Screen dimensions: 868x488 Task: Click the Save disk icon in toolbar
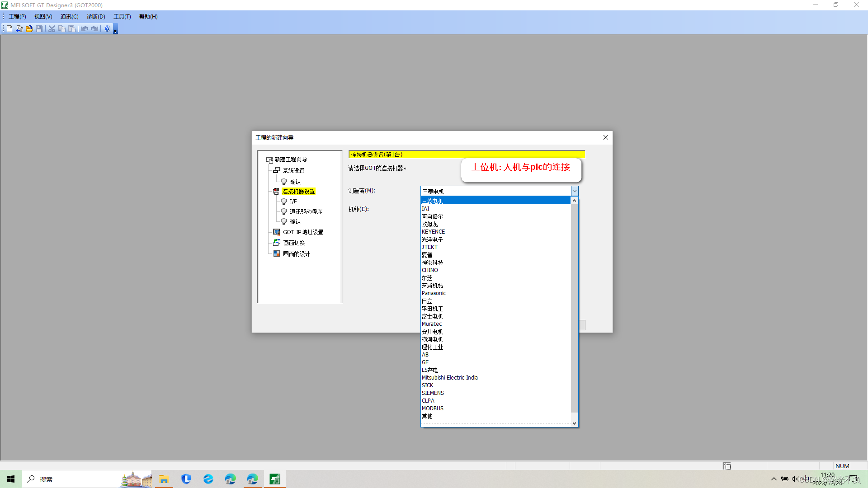[39, 28]
